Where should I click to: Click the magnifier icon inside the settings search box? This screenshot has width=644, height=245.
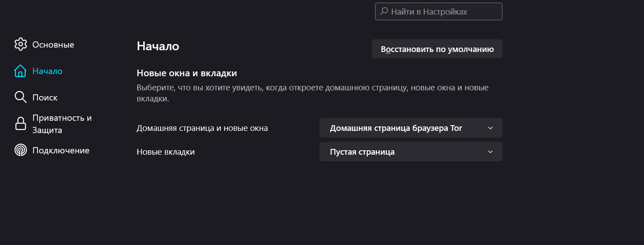[384, 11]
